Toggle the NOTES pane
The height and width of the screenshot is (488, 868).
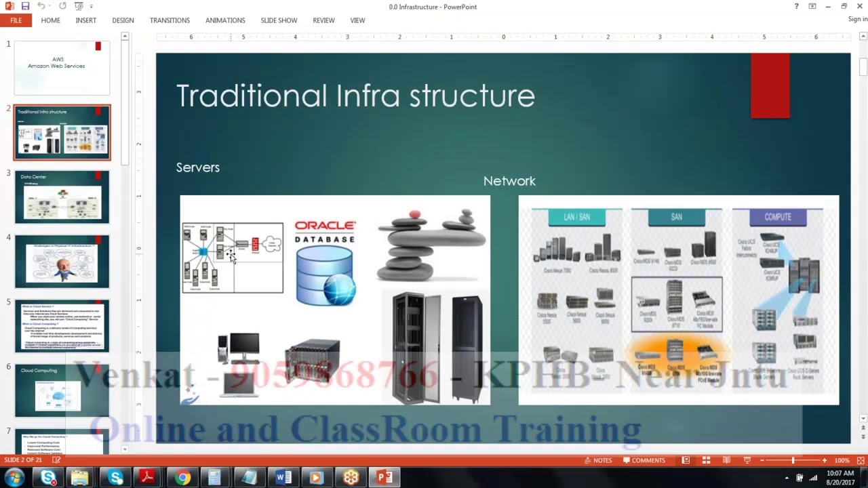[x=597, y=460]
